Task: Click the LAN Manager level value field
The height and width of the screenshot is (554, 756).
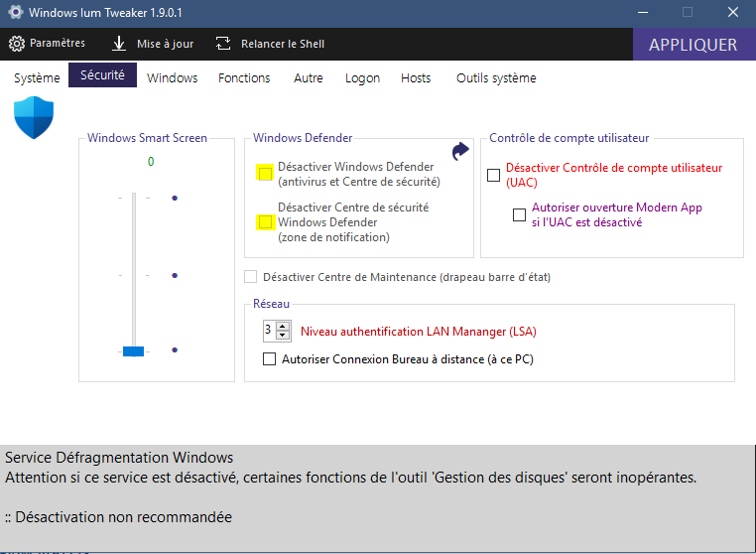Action: pos(269,331)
